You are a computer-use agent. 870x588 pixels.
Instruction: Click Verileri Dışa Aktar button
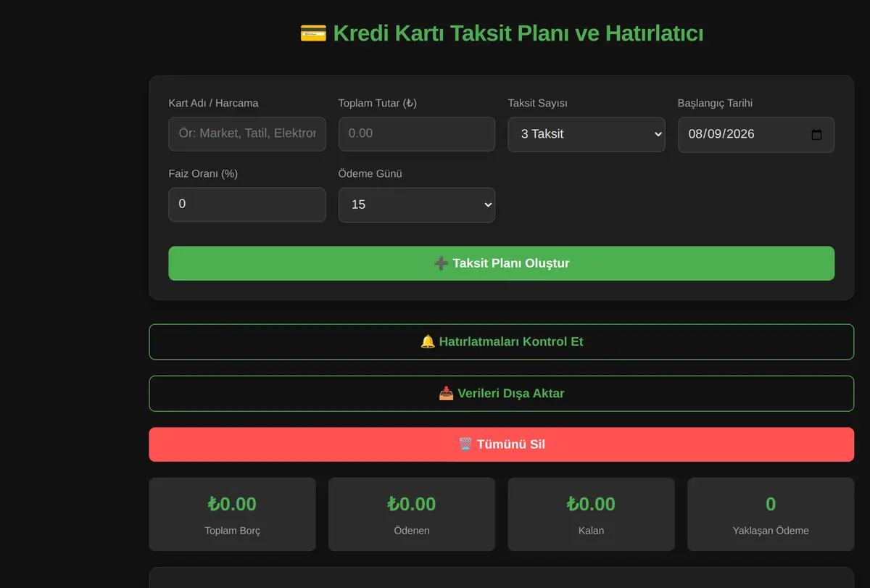pos(502,394)
